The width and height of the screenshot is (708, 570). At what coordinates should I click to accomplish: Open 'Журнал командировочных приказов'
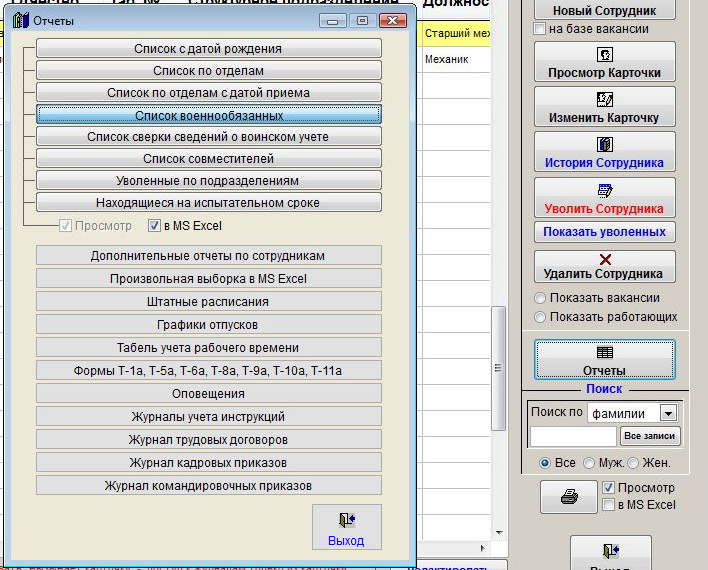[x=209, y=486]
